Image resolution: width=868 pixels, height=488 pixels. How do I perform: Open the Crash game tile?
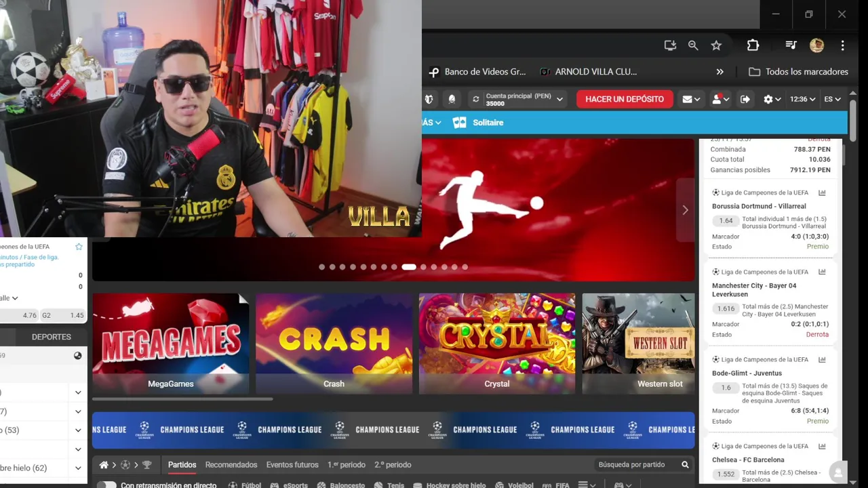(x=334, y=344)
